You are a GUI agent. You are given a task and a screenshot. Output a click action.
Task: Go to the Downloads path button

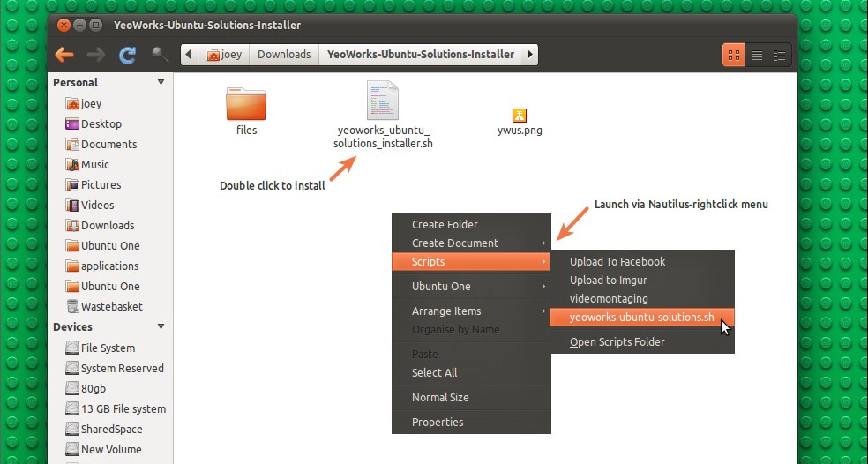[x=284, y=55]
